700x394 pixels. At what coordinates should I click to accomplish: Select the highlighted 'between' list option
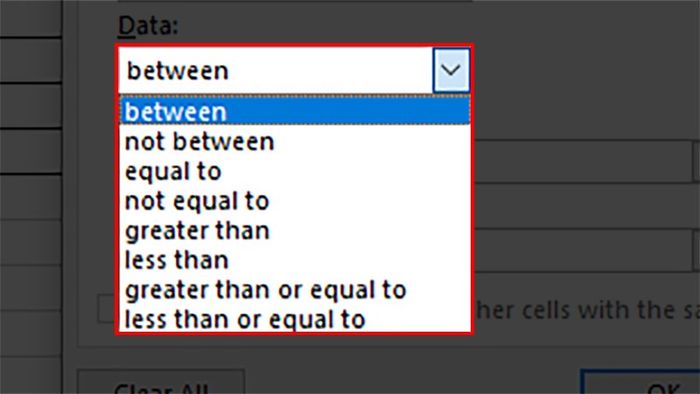[x=295, y=111]
